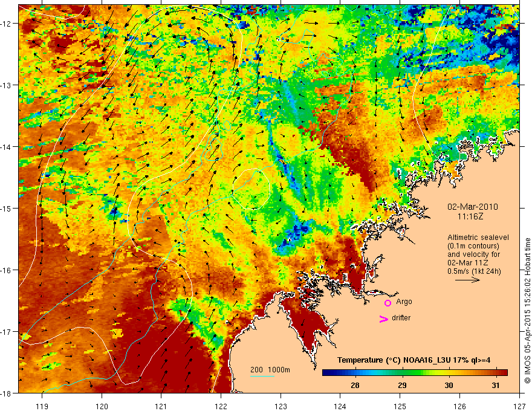Click the Temperature NOAA16_L3U title text
Screen dimensions: 532x411
(414, 360)
